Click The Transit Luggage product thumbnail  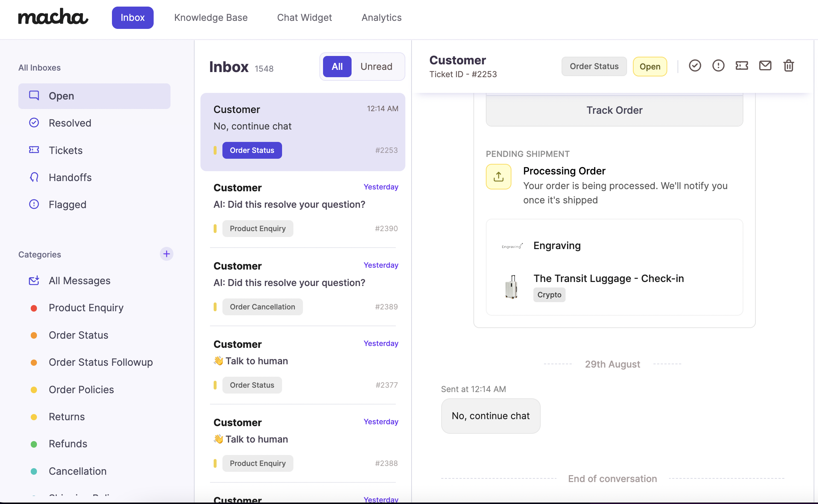click(x=511, y=287)
